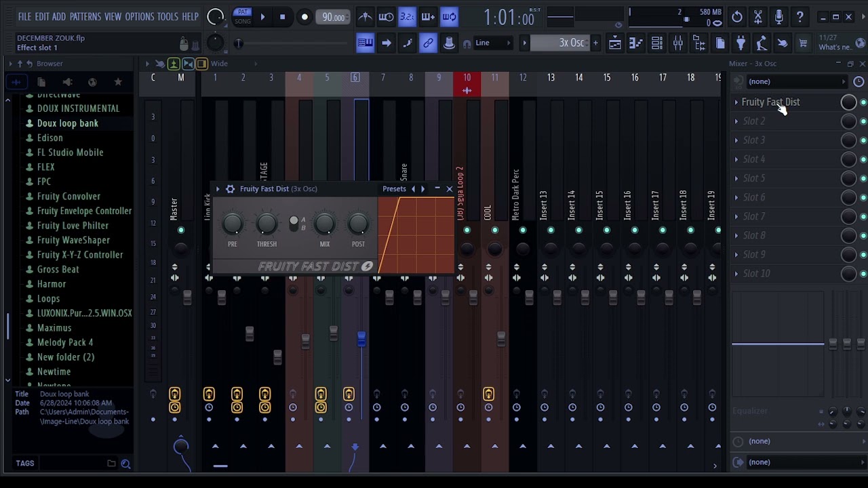The image size is (868, 488).
Task: Open the OPTIONS menu
Action: pyautogui.click(x=140, y=17)
